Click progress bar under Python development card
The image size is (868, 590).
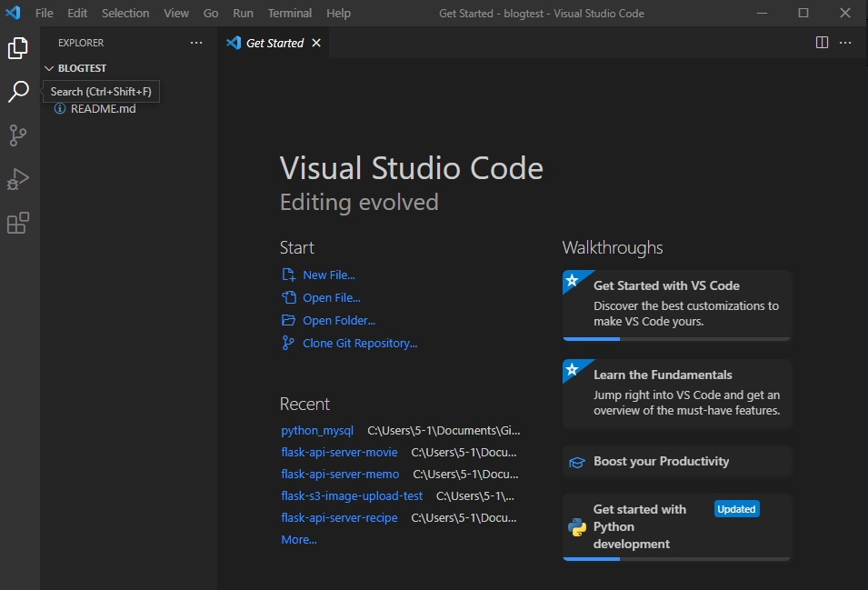pyautogui.click(x=676, y=559)
